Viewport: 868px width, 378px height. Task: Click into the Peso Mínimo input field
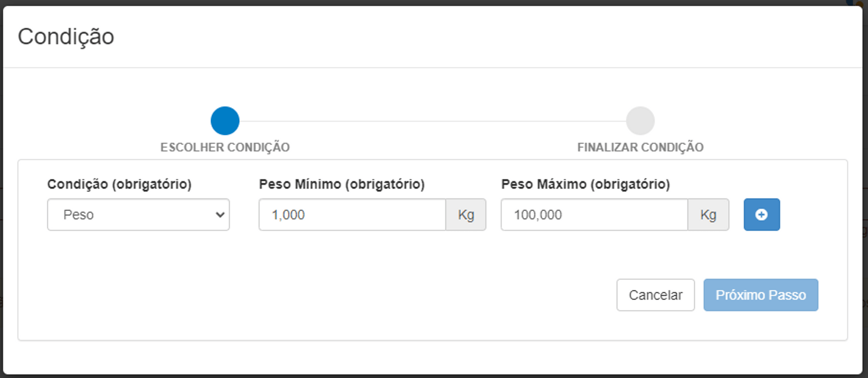tap(352, 214)
